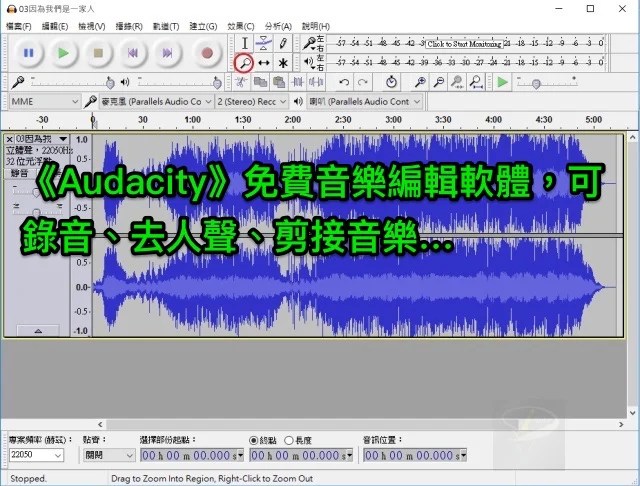This screenshot has height=486, width=640.
Task: Select the Time Shift tool
Action: click(x=264, y=63)
